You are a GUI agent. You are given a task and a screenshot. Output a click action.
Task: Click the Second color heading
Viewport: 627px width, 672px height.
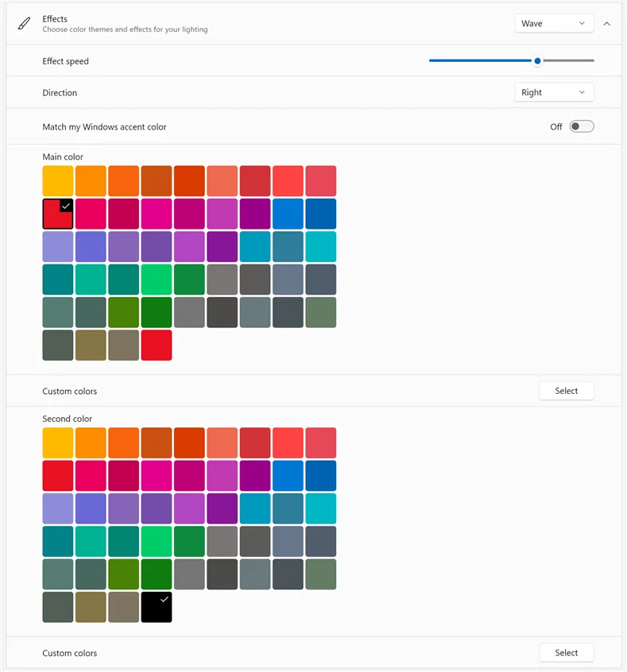[x=67, y=419]
